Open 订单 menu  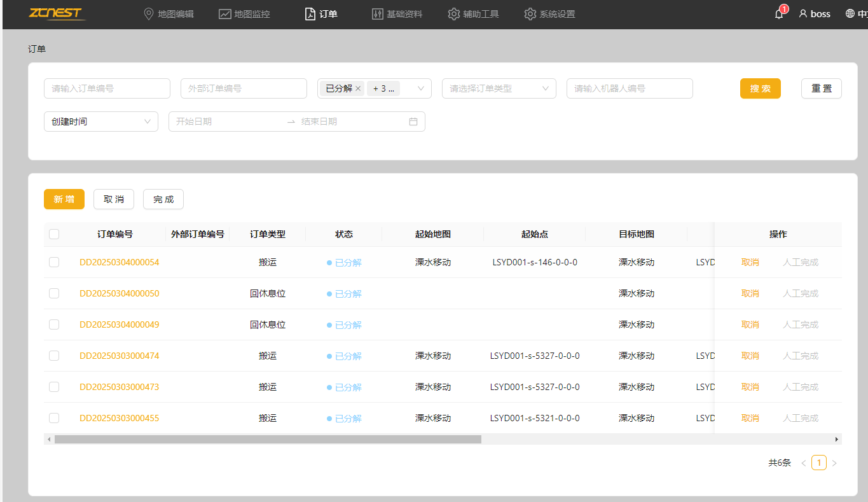coord(321,14)
